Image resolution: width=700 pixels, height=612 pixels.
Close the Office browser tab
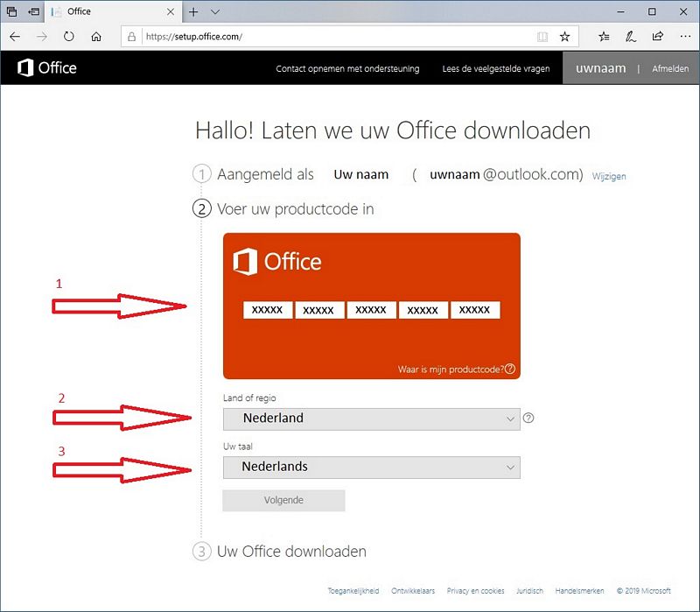(x=171, y=12)
